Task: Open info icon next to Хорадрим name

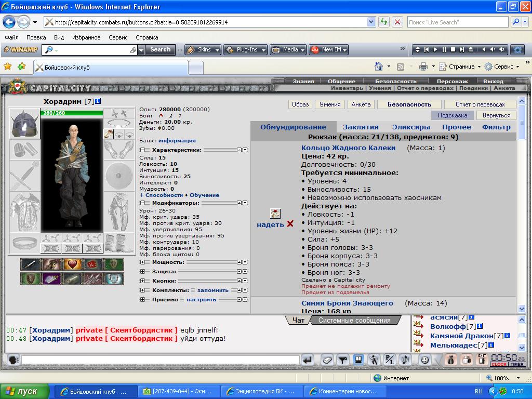Action: pyautogui.click(x=98, y=101)
